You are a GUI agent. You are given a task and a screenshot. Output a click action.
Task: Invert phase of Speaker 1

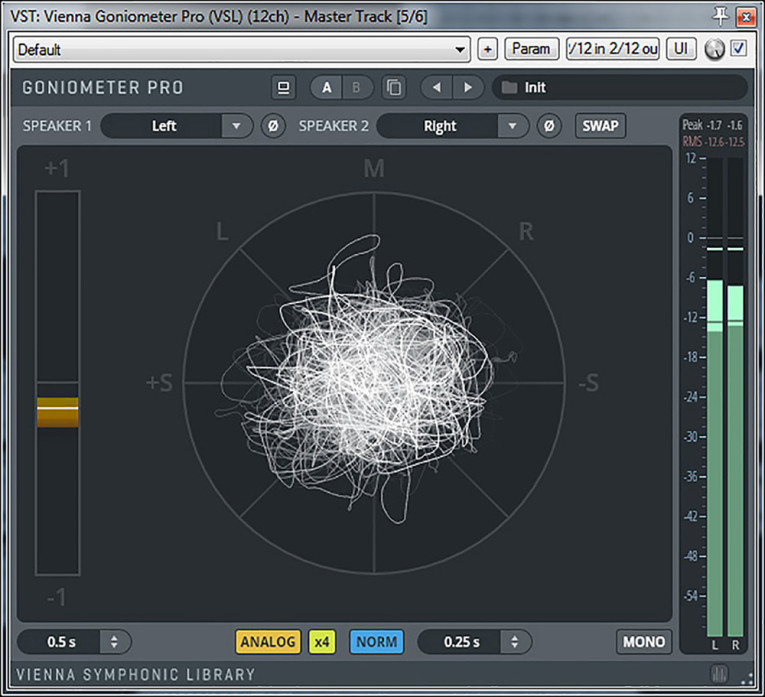coord(273,126)
